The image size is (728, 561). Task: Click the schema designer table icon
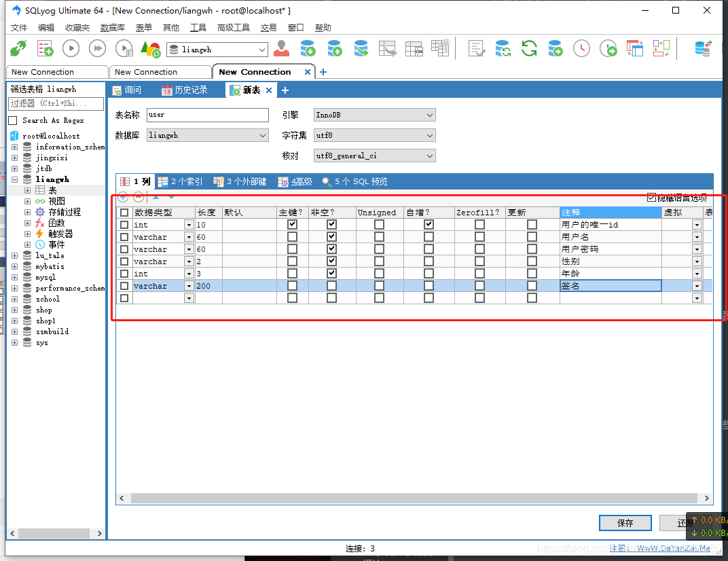pyautogui.click(x=388, y=48)
